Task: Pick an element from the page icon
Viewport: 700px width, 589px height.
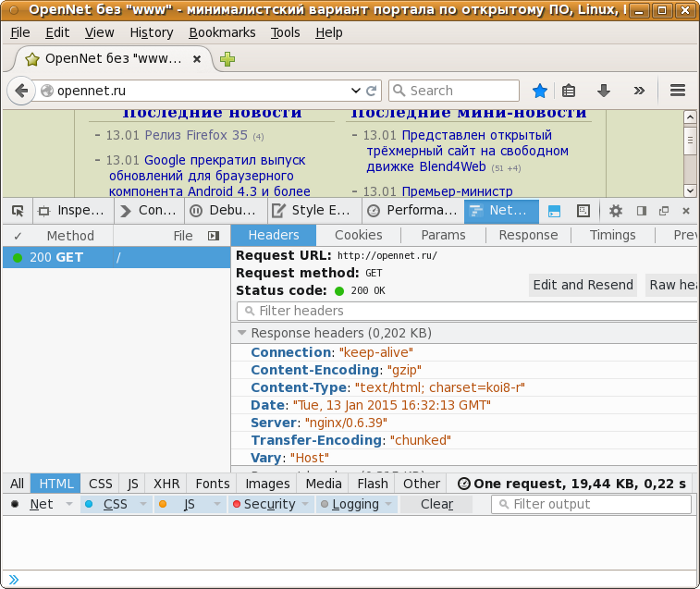Action: [x=18, y=211]
